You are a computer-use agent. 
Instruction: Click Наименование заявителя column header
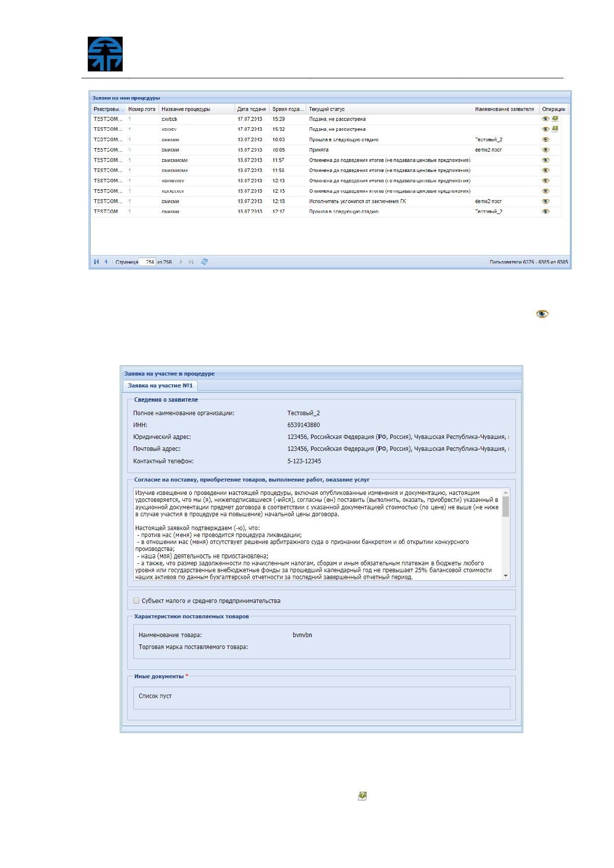[x=505, y=109]
